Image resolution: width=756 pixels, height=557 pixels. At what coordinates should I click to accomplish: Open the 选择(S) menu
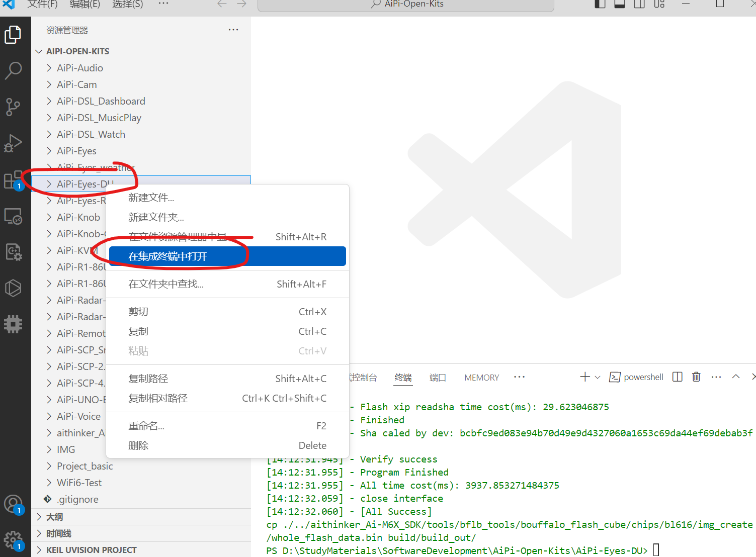[x=127, y=4]
